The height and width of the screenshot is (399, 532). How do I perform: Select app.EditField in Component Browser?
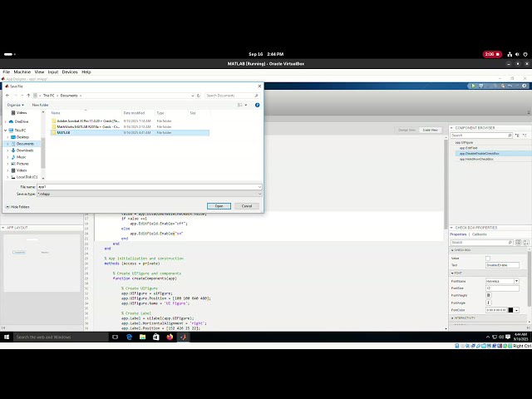click(x=468, y=148)
